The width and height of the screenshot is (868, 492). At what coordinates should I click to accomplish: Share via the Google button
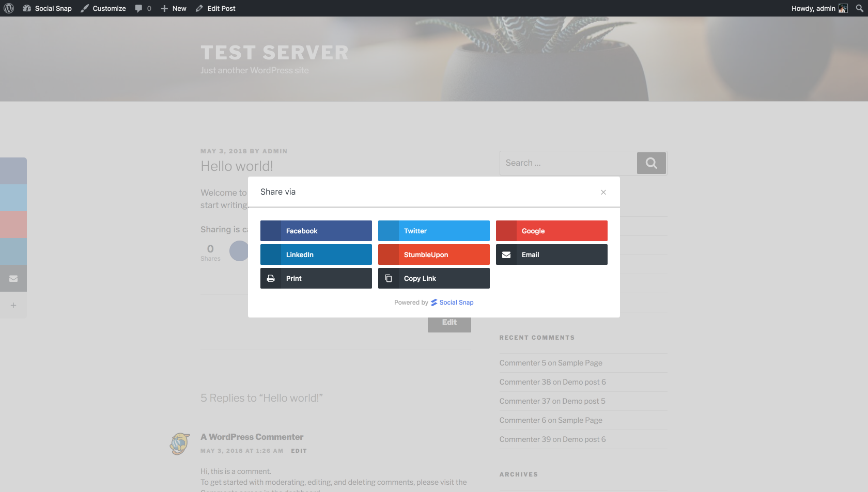coord(552,231)
